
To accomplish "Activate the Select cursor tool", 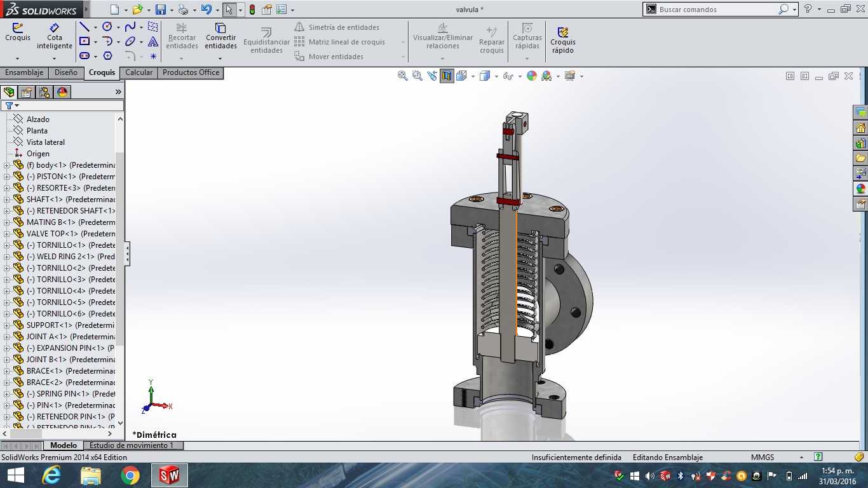I will 229,10.
